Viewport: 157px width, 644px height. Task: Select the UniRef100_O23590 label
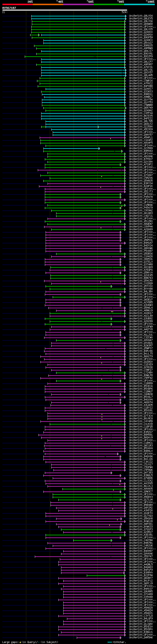pyautogui.click(x=141, y=127)
